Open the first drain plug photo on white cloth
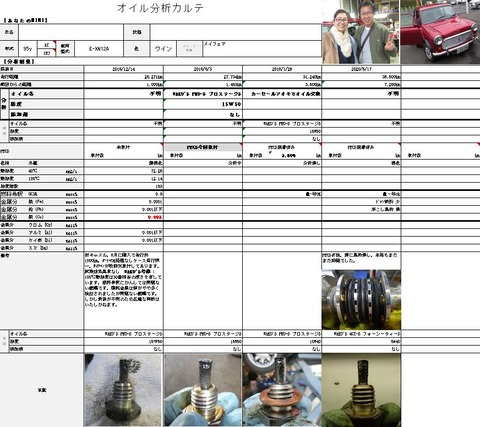 pos(123,390)
